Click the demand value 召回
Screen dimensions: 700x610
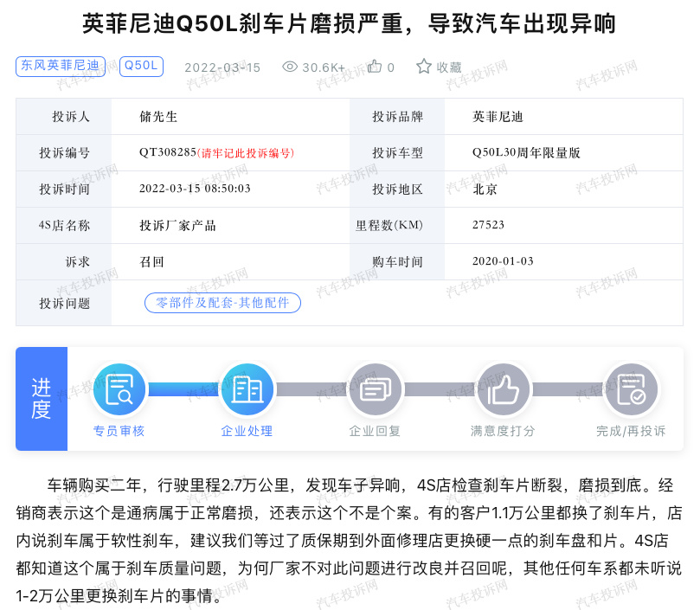[151, 261]
